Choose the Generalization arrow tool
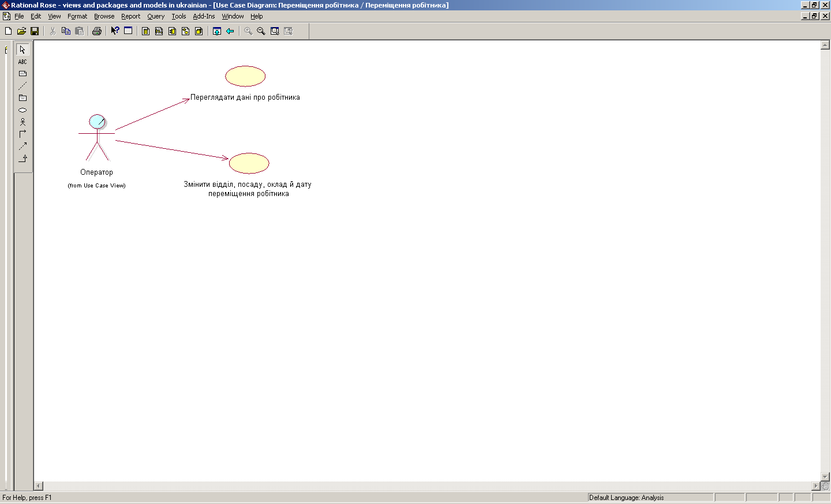This screenshot has height=504, width=831. tap(23, 159)
